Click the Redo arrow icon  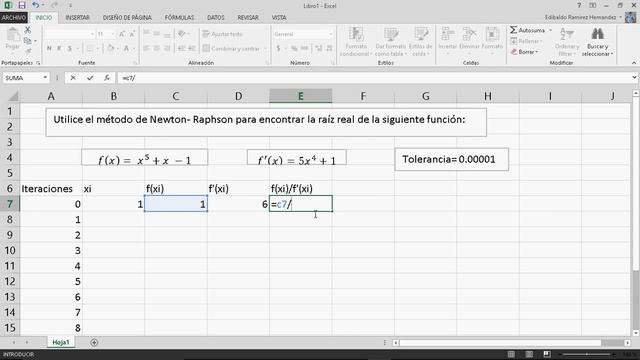(x=54, y=5)
